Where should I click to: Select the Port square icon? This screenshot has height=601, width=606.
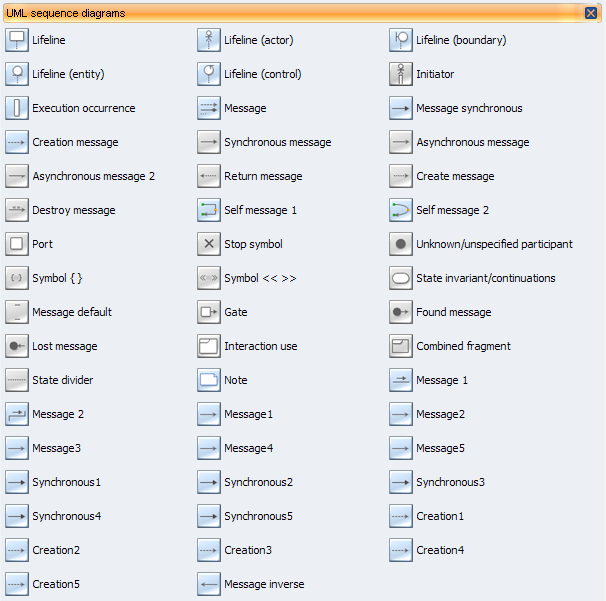[x=17, y=244]
